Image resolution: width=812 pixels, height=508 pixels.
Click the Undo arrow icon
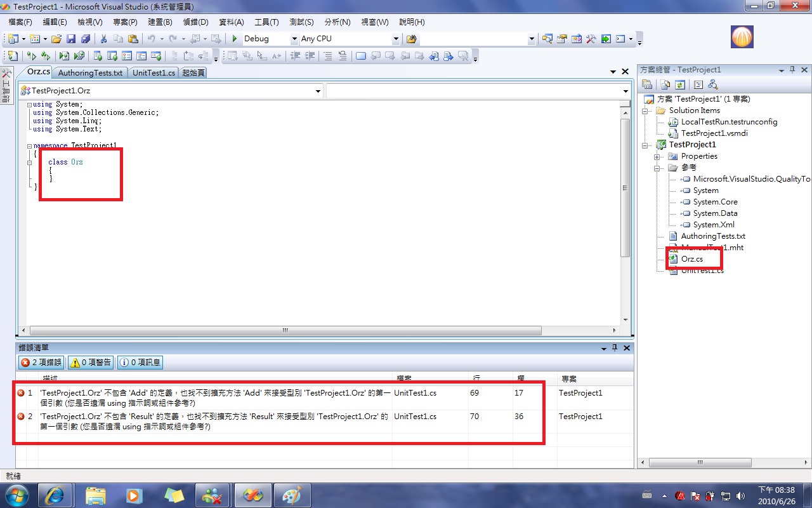pyautogui.click(x=151, y=39)
